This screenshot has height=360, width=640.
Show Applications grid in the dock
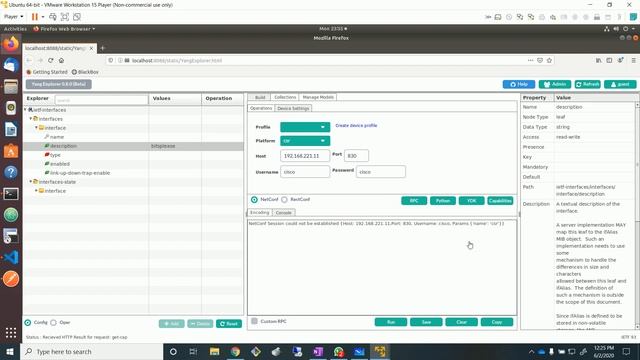click(11, 333)
